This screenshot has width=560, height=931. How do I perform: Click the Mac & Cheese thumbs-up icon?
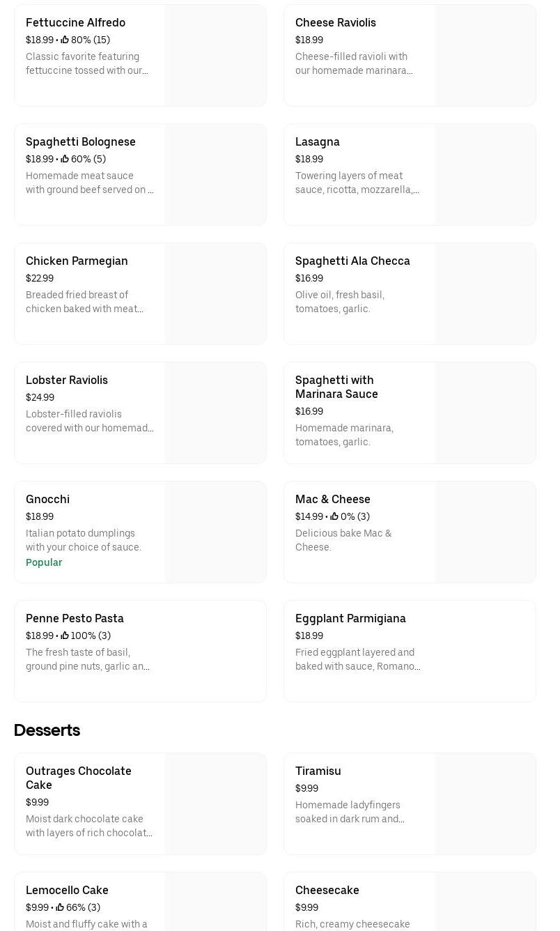pos(334,516)
